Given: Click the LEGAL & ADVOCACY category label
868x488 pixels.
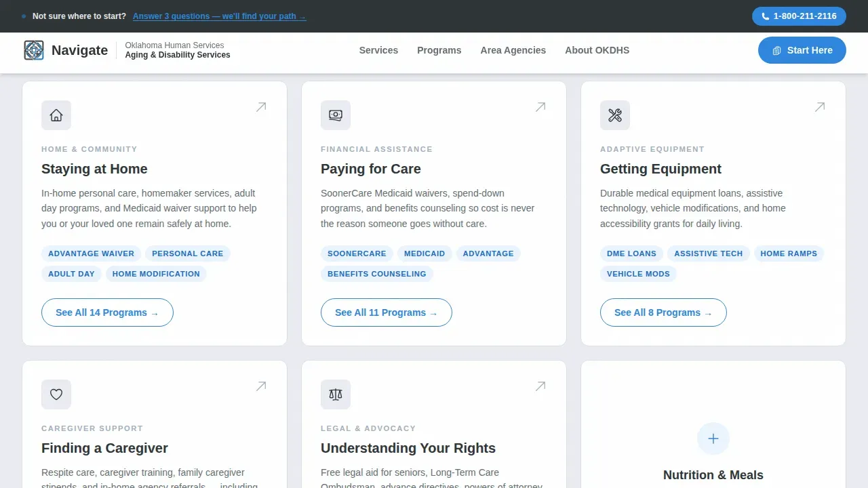Looking at the screenshot, I should coord(368,428).
